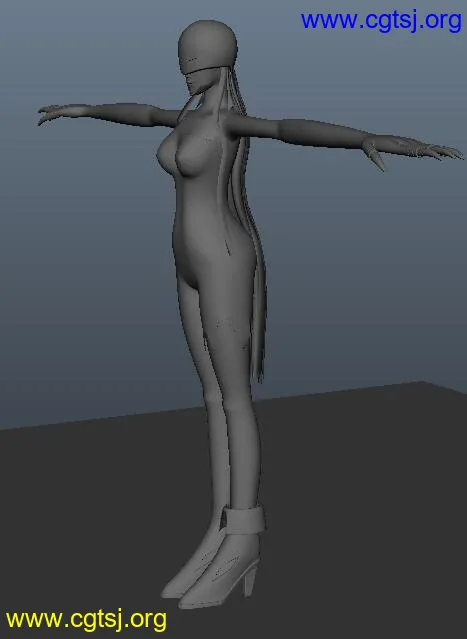This screenshot has width=467, height=639.
Task: Click the high heel of the boot
Action: (x=249, y=580)
